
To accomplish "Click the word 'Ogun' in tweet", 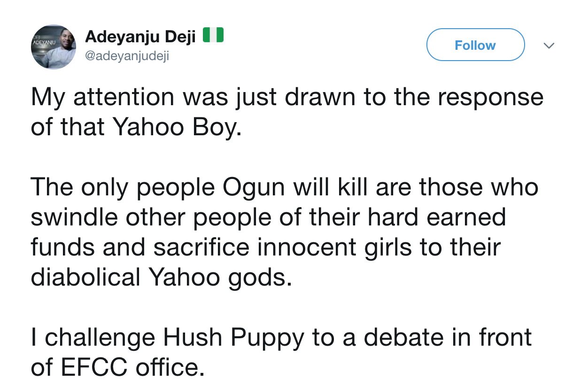I will (x=254, y=188).
